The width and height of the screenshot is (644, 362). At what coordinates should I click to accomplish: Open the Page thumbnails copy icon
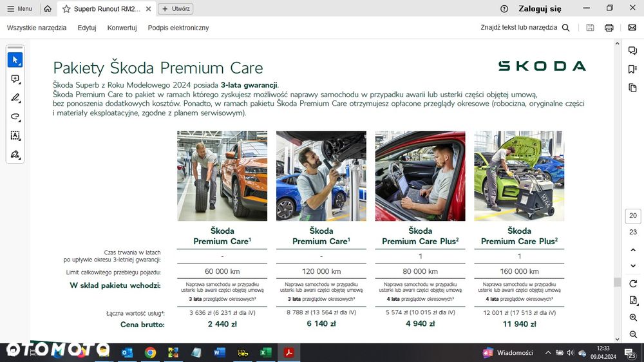[x=632, y=88]
